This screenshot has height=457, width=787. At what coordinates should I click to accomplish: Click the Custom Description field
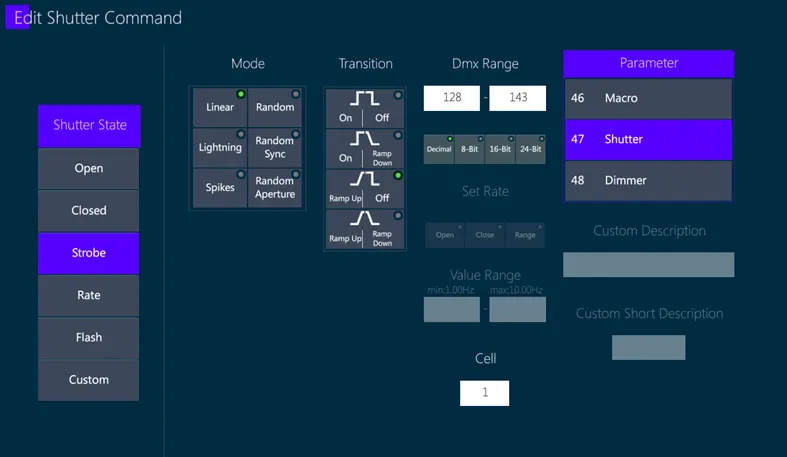click(648, 265)
